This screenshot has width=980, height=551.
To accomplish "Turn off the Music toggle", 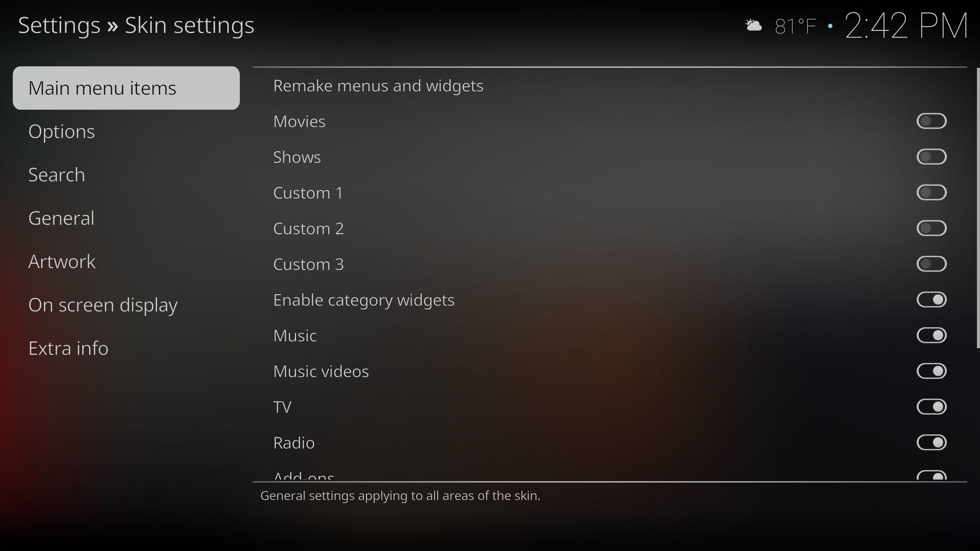I will [931, 335].
